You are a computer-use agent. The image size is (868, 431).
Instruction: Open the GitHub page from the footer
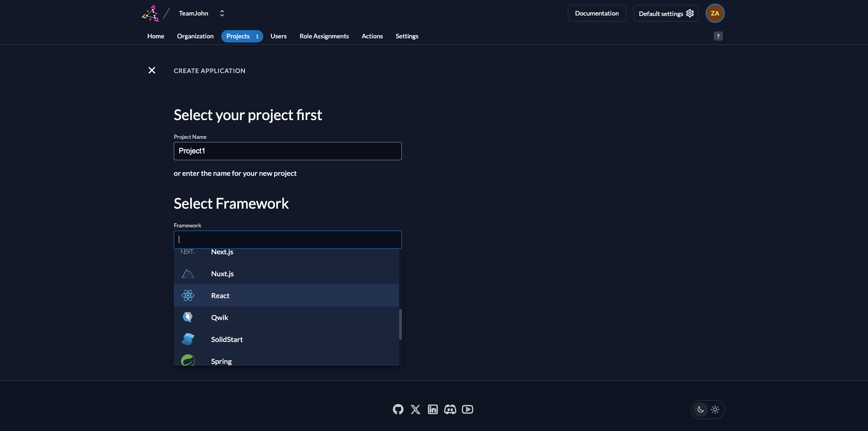pyautogui.click(x=398, y=409)
